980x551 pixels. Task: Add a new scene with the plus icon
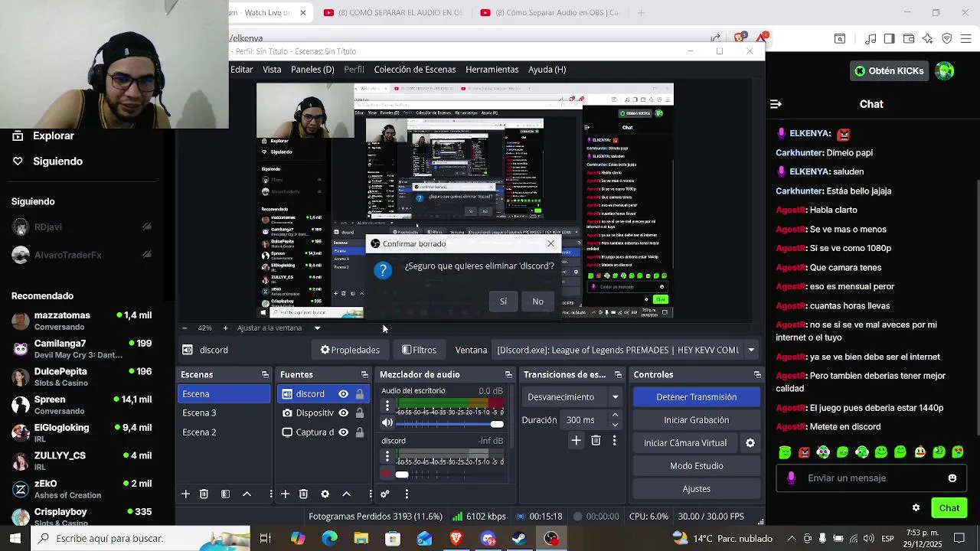coord(185,494)
